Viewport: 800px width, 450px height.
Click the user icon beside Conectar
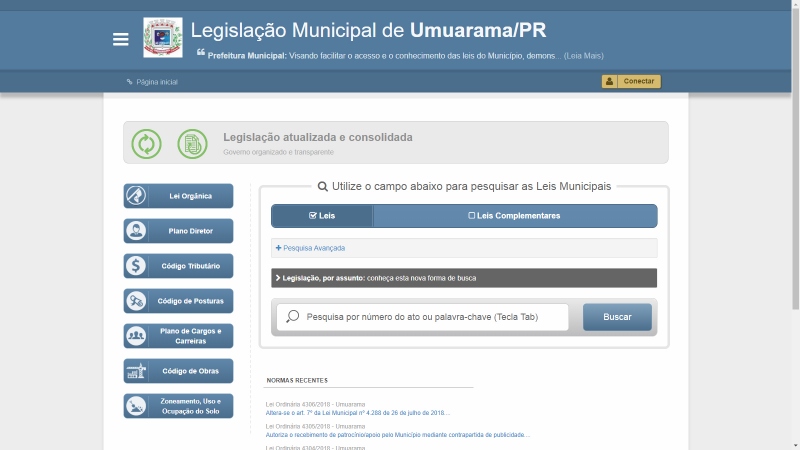pyautogui.click(x=609, y=81)
